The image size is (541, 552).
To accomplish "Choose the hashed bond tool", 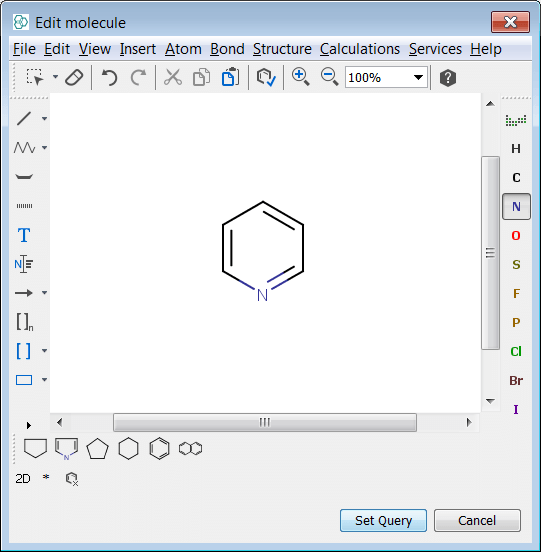I will pos(24,206).
